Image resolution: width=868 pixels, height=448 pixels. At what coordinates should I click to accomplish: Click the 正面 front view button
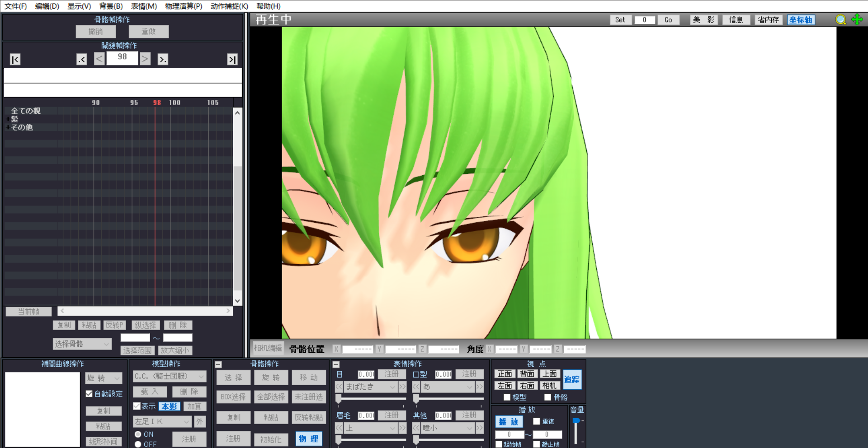[x=505, y=373]
